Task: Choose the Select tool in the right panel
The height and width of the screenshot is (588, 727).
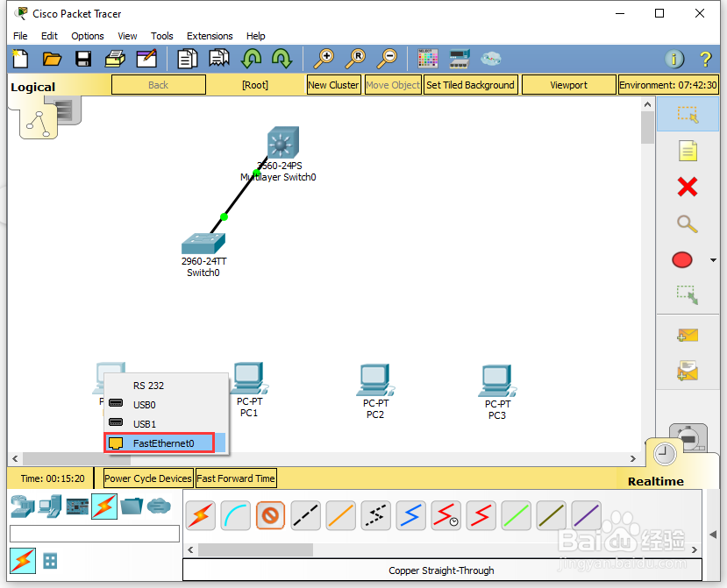Action: (688, 114)
